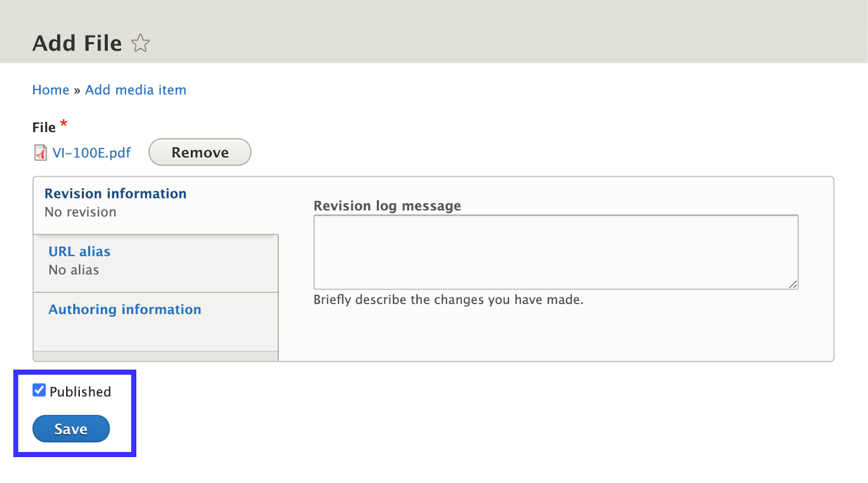Click the 'File' field label

(44, 127)
